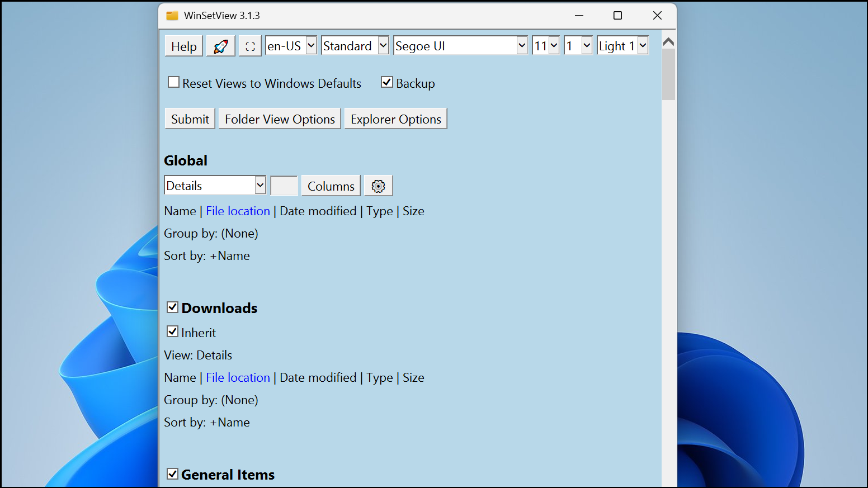
Task: Click 'View: Details' under Downloads
Action: tap(198, 356)
